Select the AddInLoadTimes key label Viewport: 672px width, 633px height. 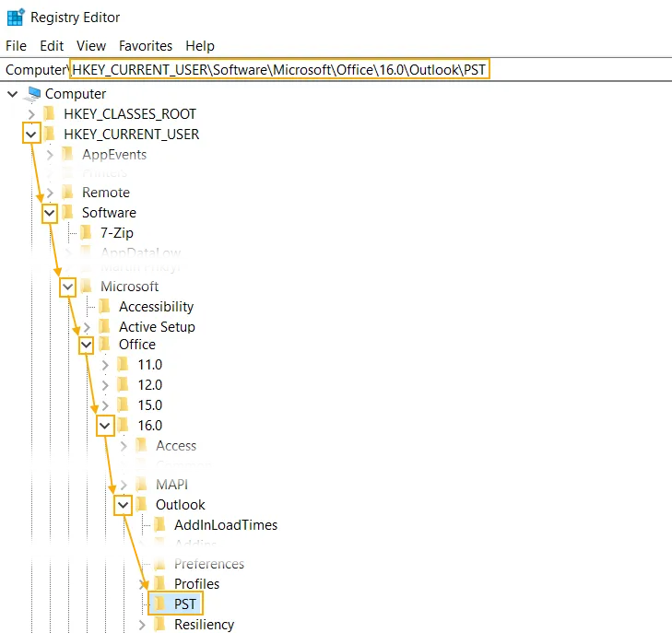tap(226, 525)
